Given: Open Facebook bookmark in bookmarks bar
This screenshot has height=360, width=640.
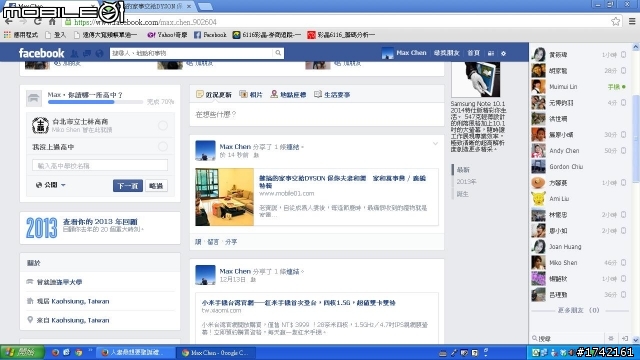Looking at the screenshot, I should tap(210, 35).
